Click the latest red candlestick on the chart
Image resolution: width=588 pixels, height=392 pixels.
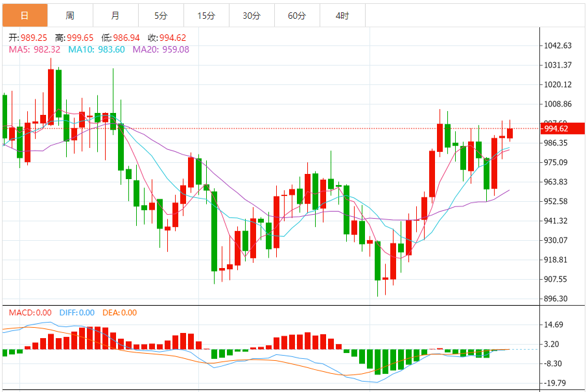pyautogui.click(x=510, y=133)
